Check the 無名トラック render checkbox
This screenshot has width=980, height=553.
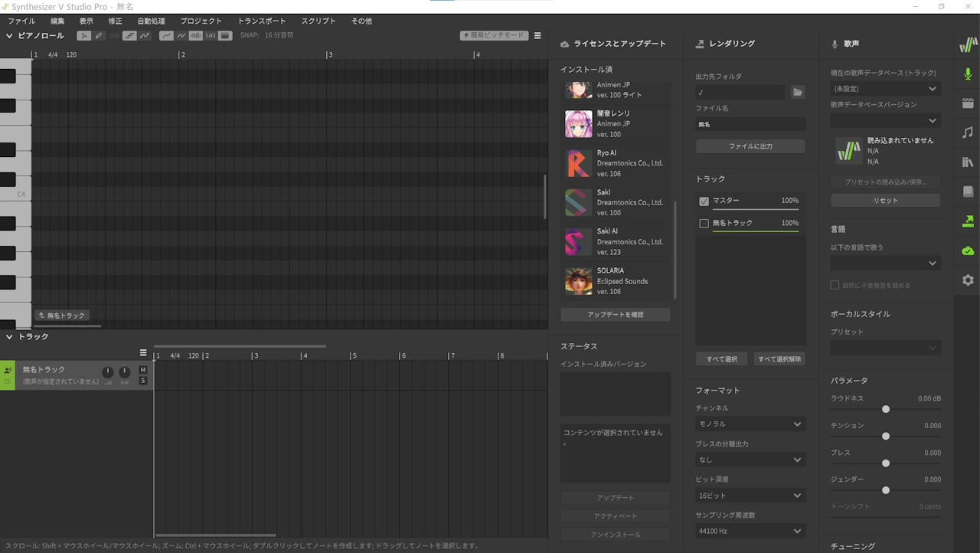pos(704,224)
